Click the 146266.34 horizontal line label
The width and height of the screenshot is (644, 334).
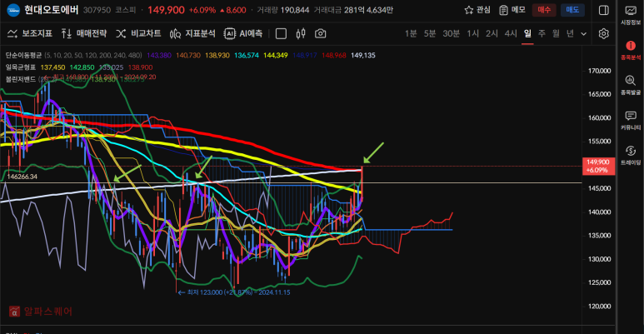tap(22, 177)
